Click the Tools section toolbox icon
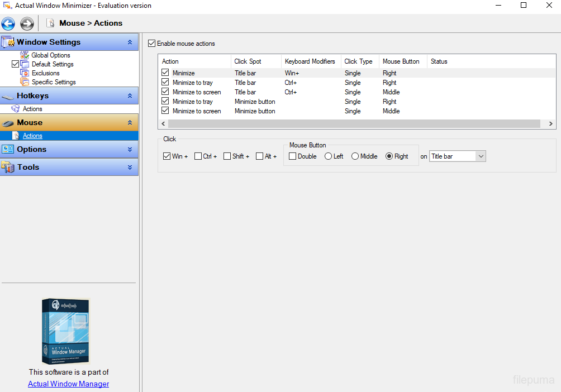 [8, 167]
